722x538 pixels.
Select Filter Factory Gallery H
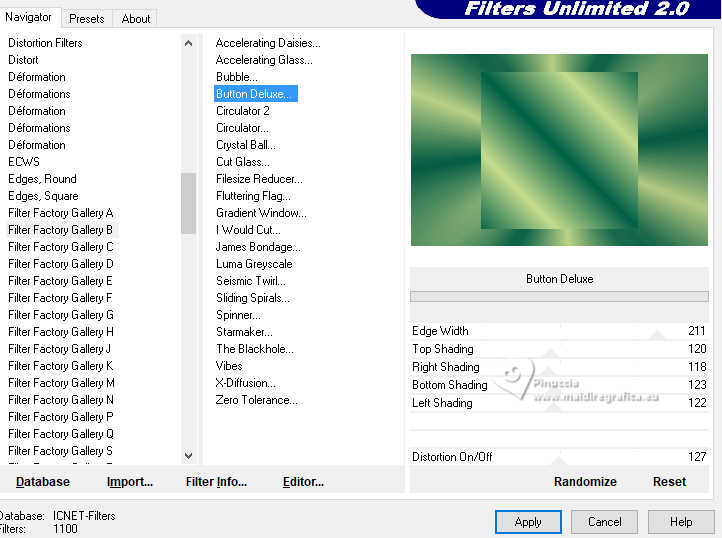pos(61,332)
